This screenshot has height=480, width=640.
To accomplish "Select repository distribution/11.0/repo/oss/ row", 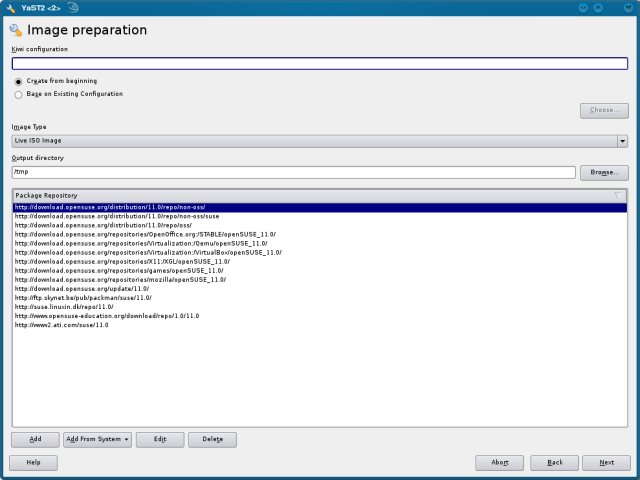I will coord(320,225).
